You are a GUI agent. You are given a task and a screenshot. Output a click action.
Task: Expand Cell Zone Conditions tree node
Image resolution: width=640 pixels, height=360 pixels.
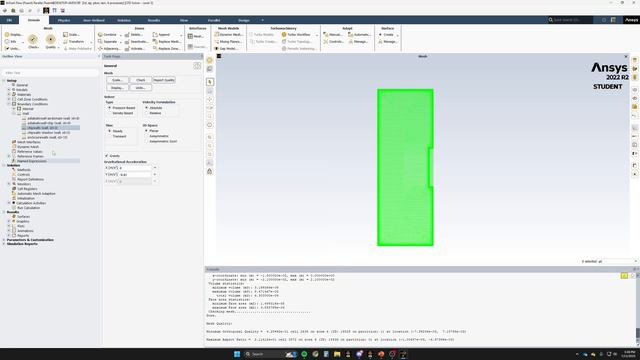tap(9, 100)
